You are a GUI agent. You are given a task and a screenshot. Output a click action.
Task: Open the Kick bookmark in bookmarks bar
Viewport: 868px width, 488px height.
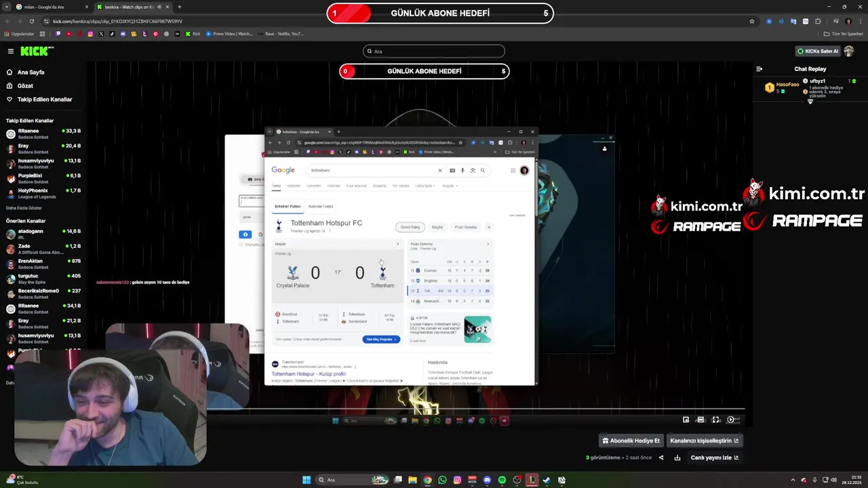pyautogui.click(x=192, y=34)
